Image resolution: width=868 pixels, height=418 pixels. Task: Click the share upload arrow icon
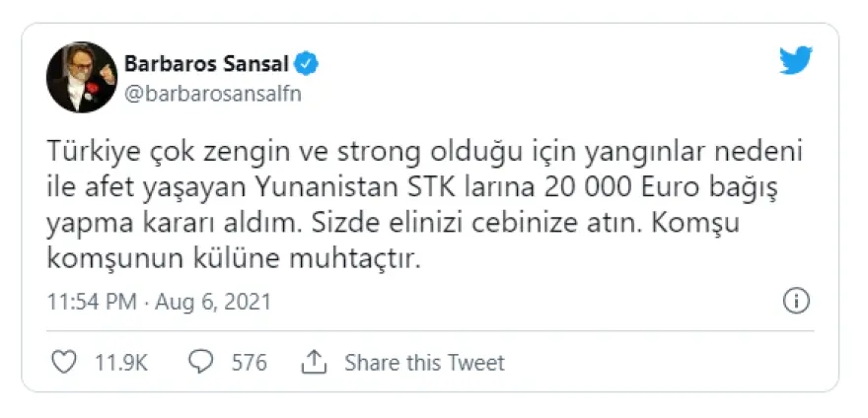tap(314, 363)
